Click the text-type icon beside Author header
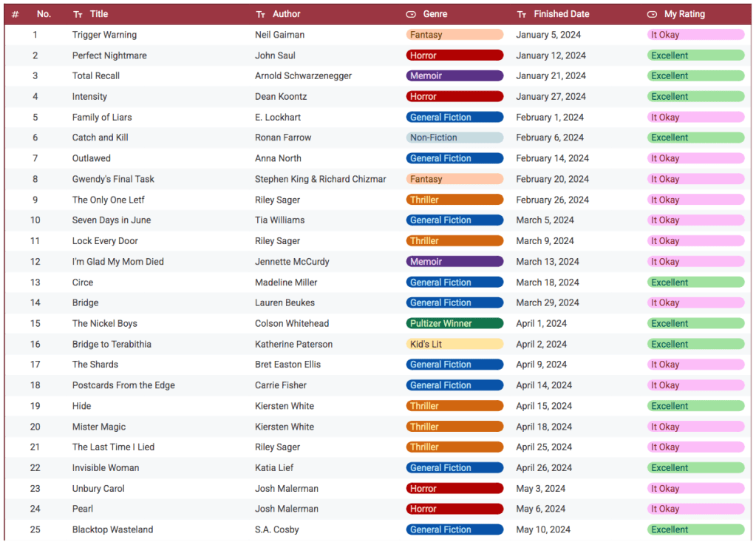Image resolution: width=756 pixels, height=545 pixels. click(x=260, y=15)
